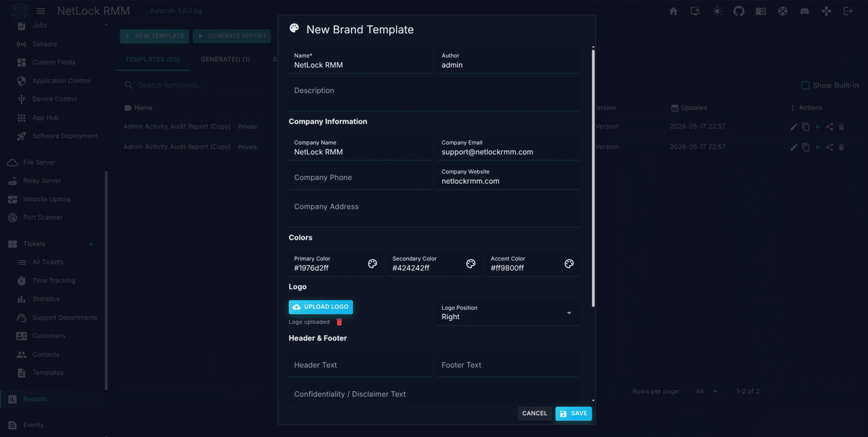Click the Company Email field

(508, 148)
